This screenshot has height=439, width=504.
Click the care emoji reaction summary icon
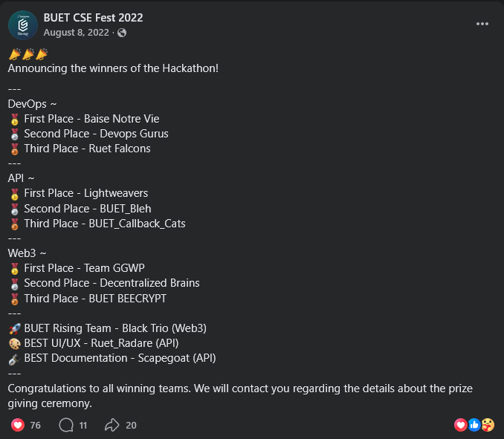point(488,425)
